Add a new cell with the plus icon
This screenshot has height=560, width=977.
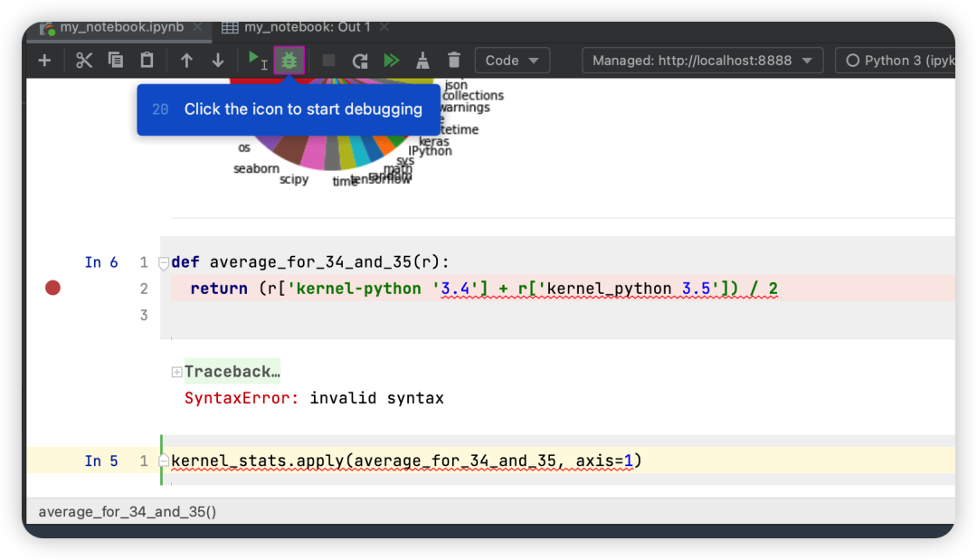coord(43,60)
